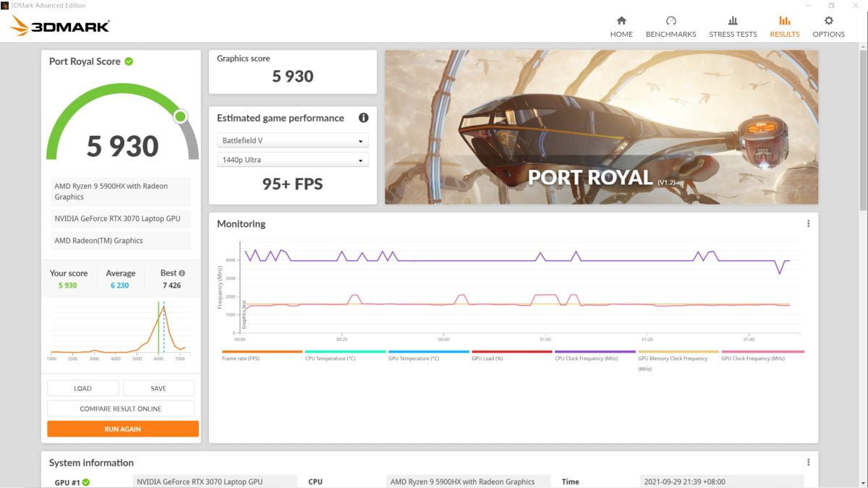Click the Port Royal banner image
The width and height of the screenshot is (868, 488).
[601, 127]
